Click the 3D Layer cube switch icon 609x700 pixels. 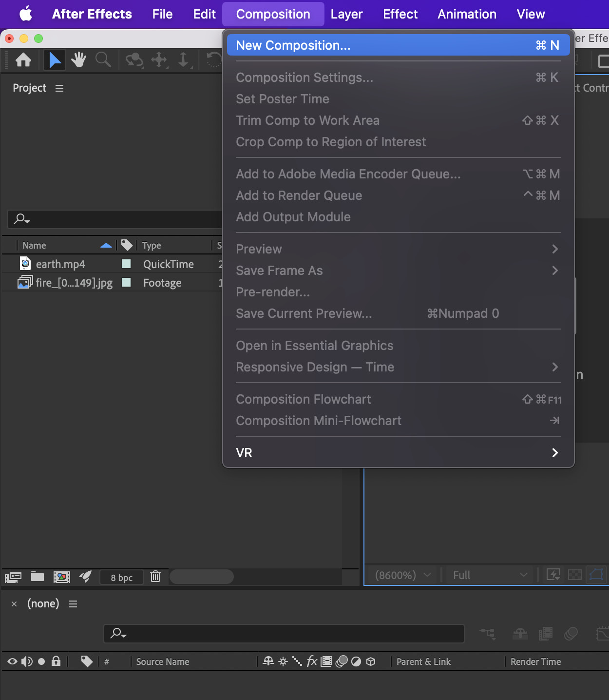point(371,661)
